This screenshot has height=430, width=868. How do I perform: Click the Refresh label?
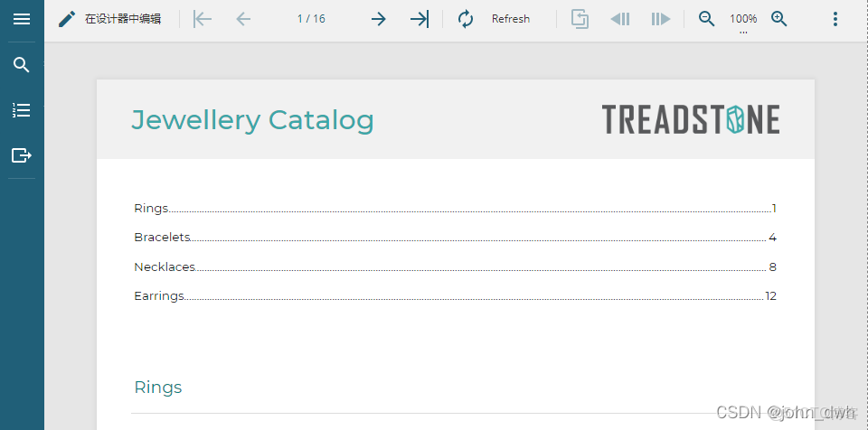point(510,19)
